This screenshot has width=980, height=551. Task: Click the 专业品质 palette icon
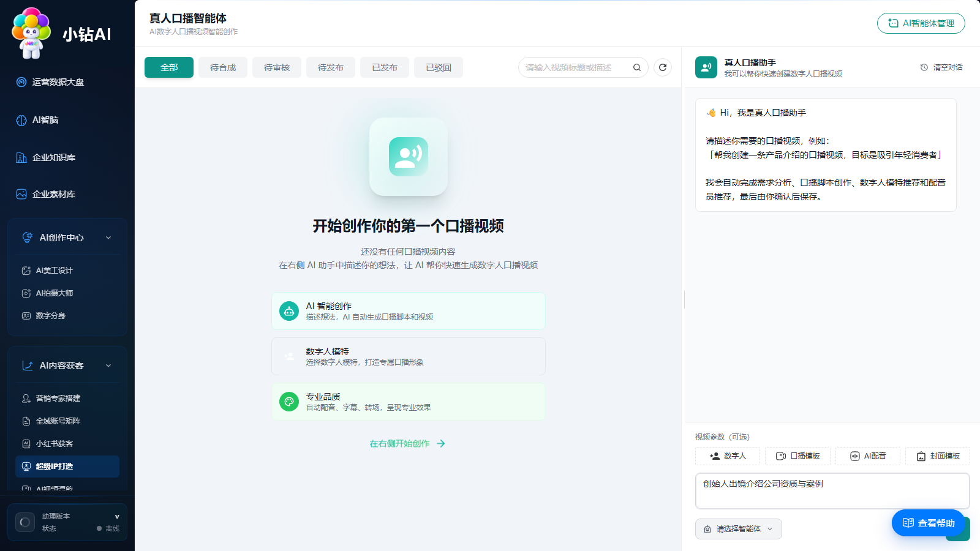(289, 402)
